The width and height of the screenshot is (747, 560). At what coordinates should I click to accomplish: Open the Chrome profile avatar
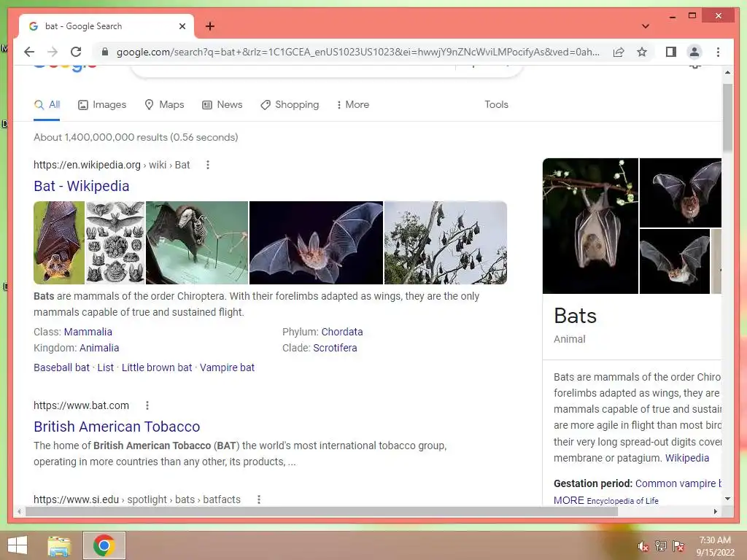(694, 52)
